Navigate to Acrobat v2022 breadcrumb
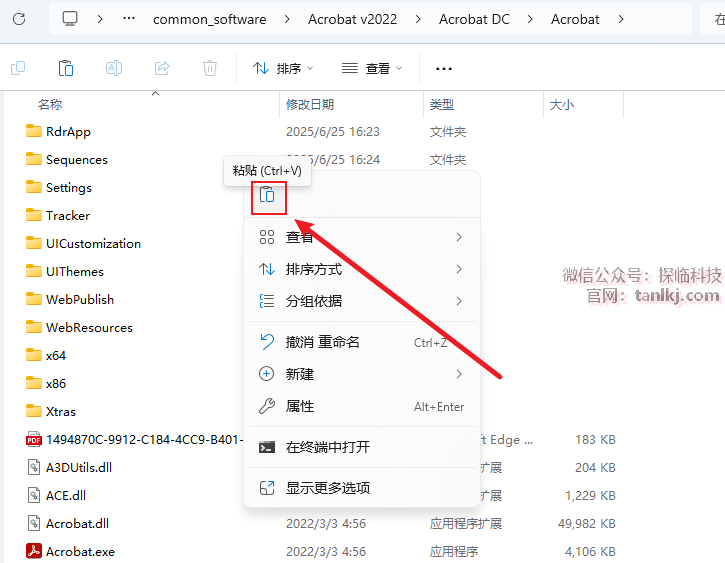725x563 pixels. click(x=352, y=19)
